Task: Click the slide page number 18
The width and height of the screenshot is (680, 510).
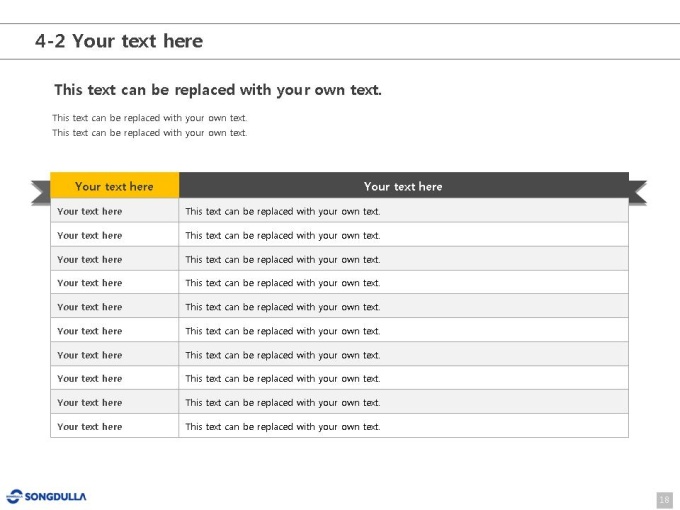Action: pyautogui.click(x=664, y=500)
